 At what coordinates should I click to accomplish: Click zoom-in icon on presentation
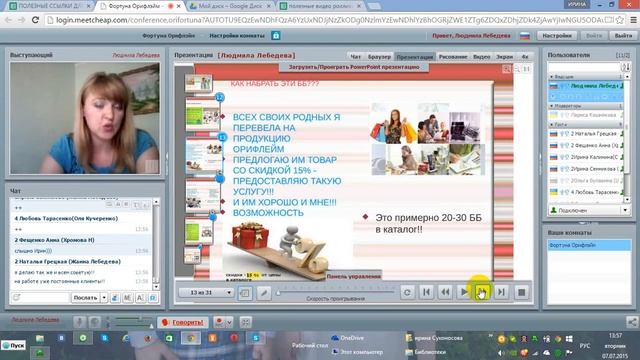(507, 69)
